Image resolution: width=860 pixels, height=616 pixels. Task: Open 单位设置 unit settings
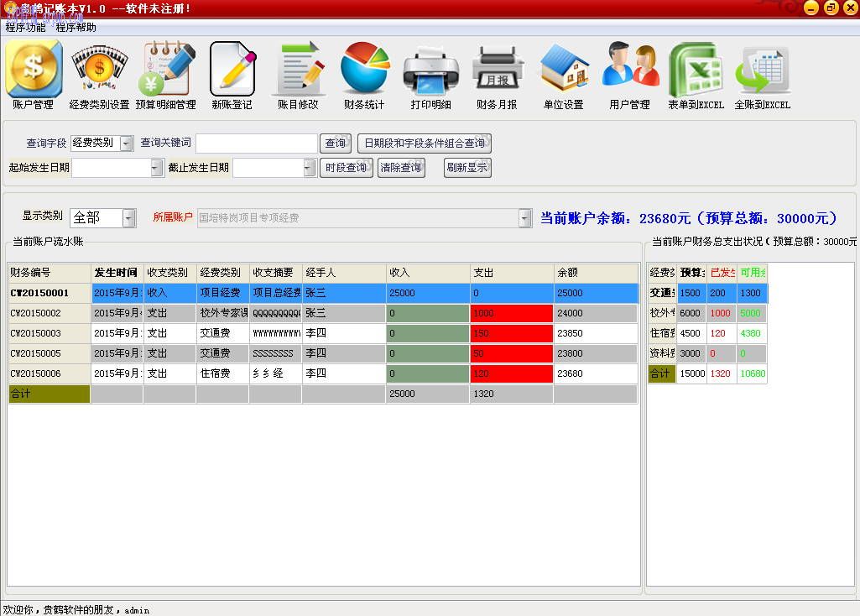point(563,76)
